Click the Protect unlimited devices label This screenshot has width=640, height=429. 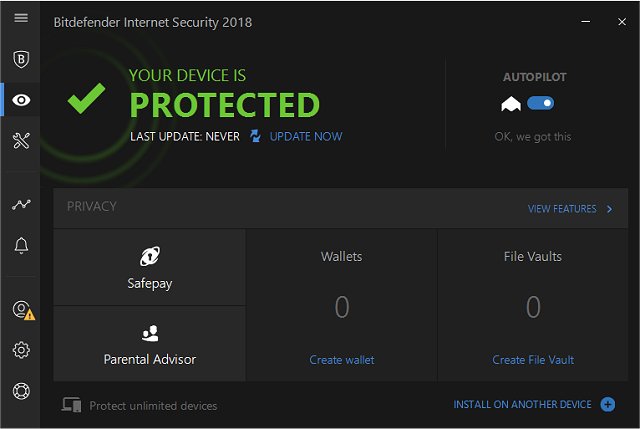[152, 406]
